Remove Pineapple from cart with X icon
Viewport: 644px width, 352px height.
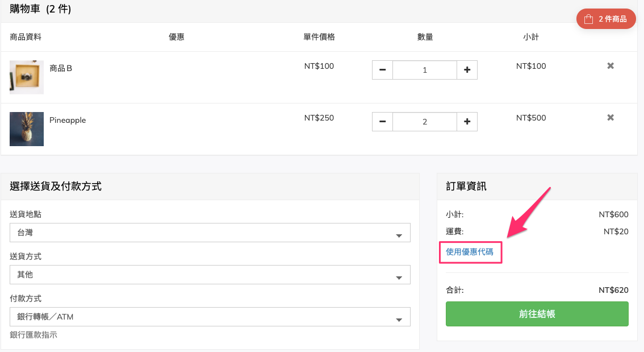click(x=610, y=118)
